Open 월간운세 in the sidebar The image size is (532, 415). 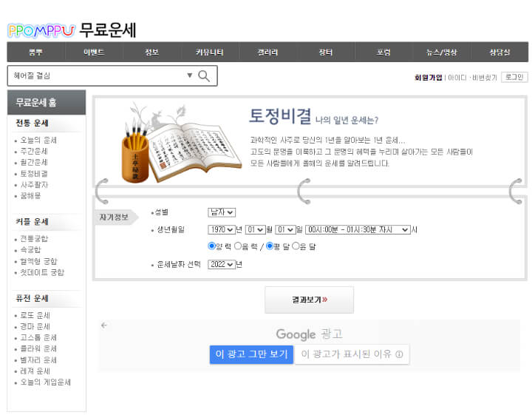click(34, 162)
